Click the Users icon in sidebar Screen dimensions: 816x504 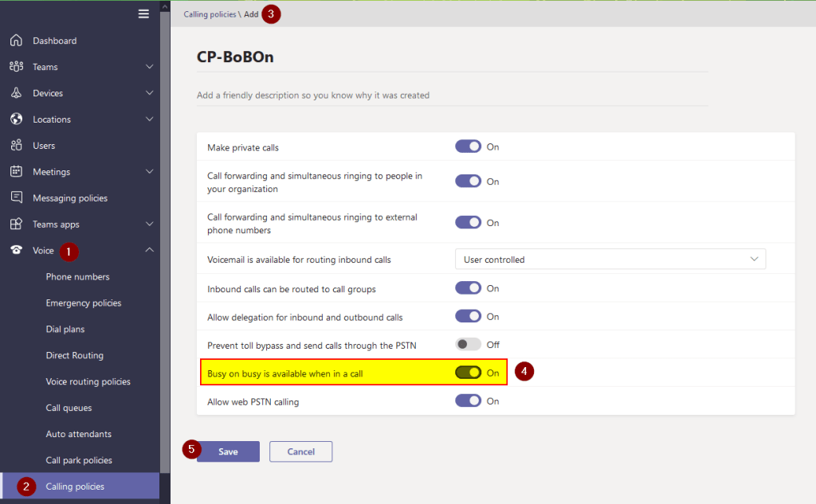click(x=16, y=146)
